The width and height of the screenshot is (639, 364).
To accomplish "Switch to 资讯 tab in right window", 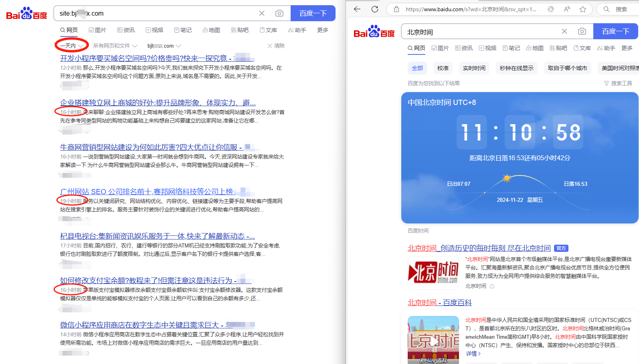I will pyautogui.click(x=464, y=48).
